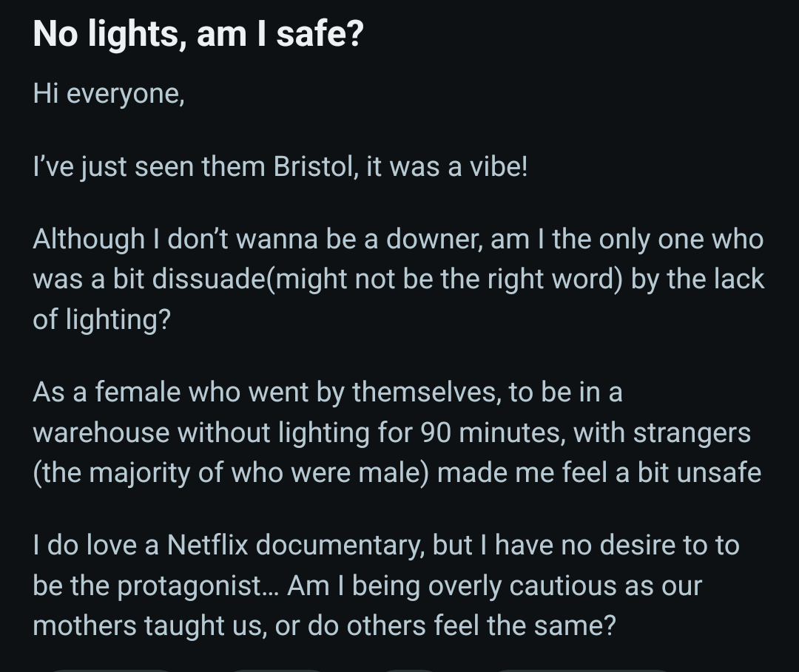Viewport: 799px width, 672px height.
Task: Tap the text '(the majority of who were male)'
Action: pyautogui.click(x=230, y=472)
